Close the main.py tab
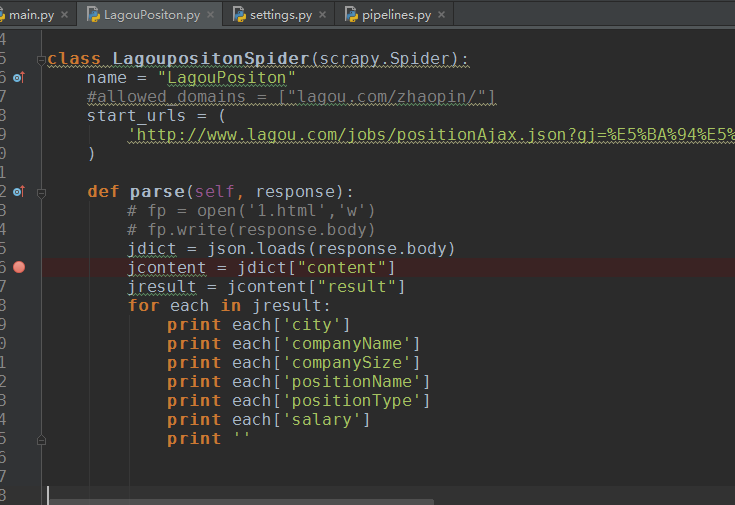This screenshot has width=735, height=505. (65, 15)
